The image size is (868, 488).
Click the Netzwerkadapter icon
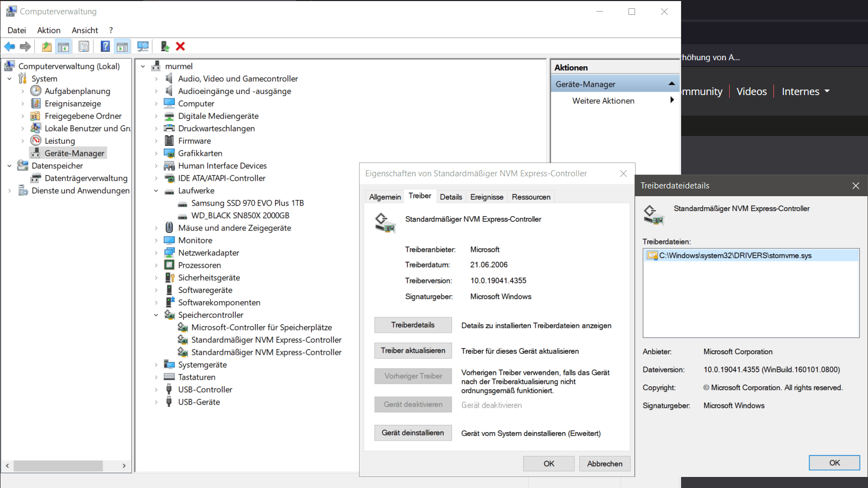point(169,253)
